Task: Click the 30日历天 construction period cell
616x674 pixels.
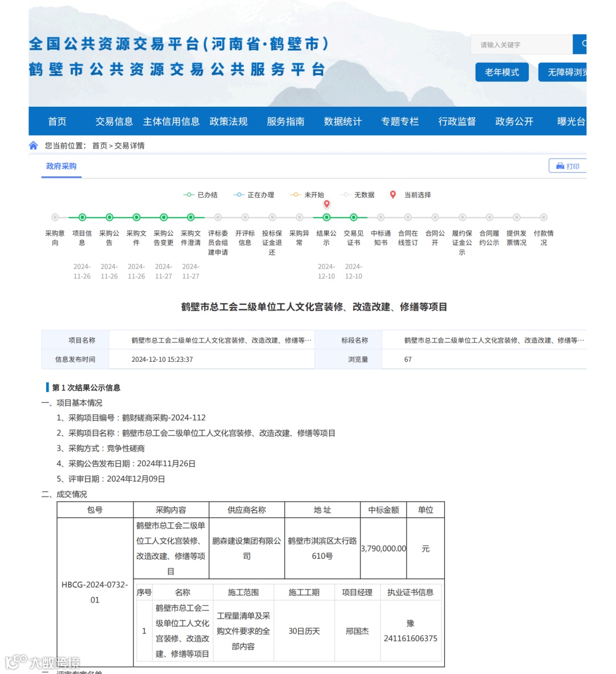Action: click(x=304, y=631)
